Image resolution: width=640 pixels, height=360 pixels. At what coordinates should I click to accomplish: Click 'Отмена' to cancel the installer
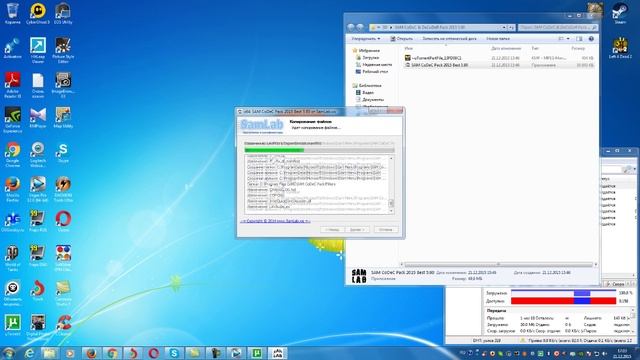pyautogui.click(x=386, y=229)
